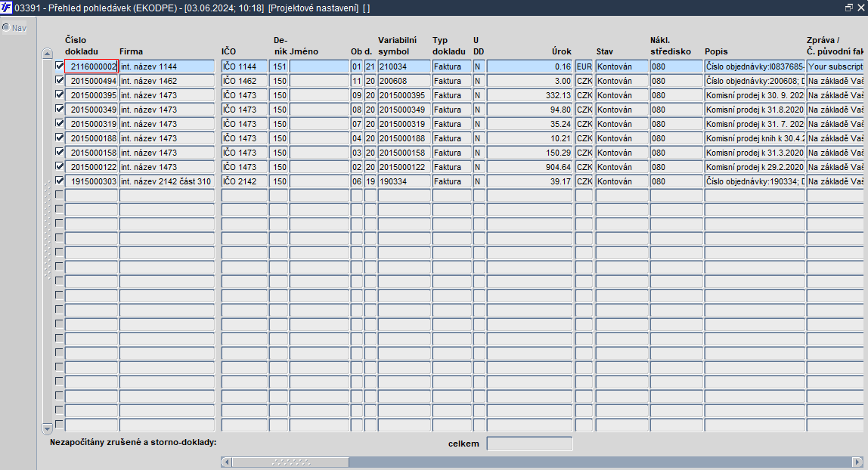Click the description Číslo objednávky:l0837685
Screen dimensions: 868x470
(x=755, y=66)
